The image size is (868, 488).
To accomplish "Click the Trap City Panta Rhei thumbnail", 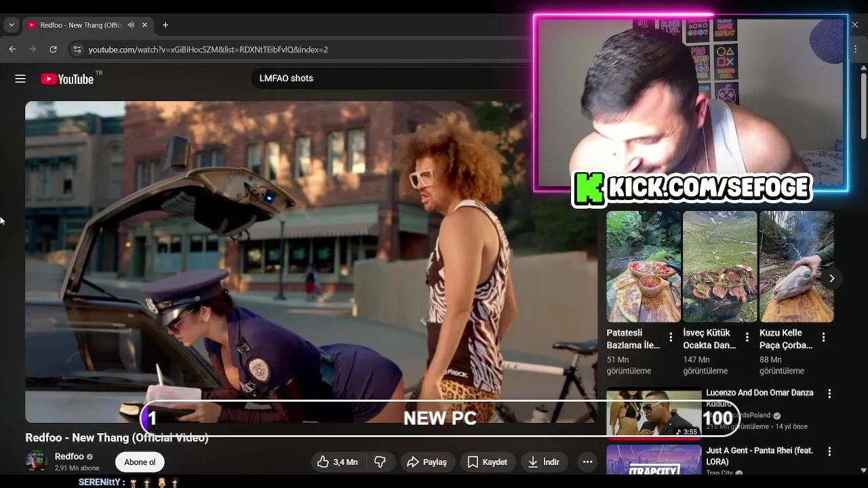I will (x=654, y=460).
